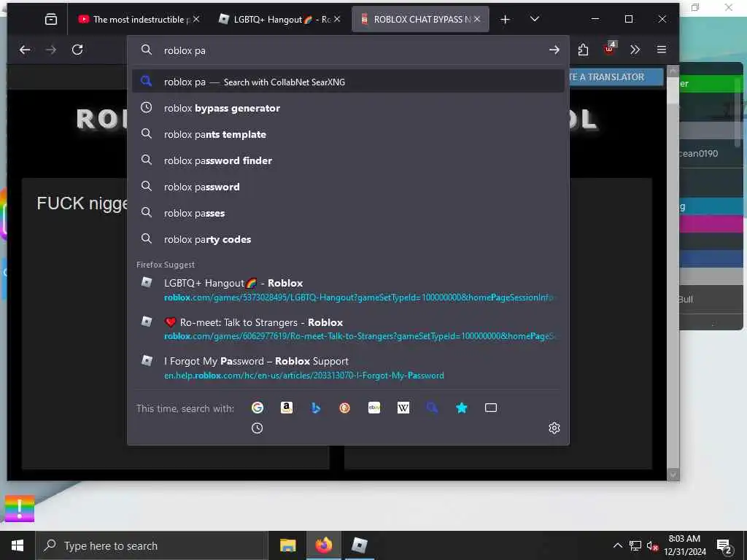Select history suggestion 'roblox bypass generator'
747x560 pixels.
coord(348,108)
